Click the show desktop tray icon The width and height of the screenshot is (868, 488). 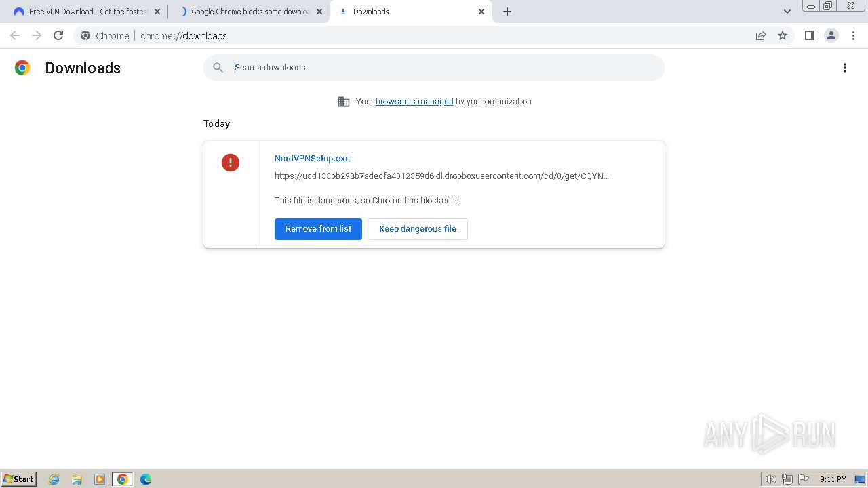click(860, 479)
